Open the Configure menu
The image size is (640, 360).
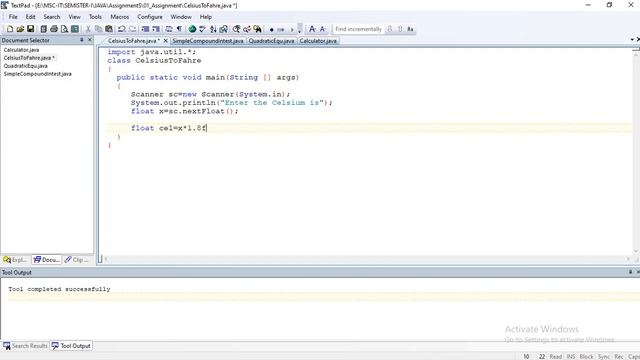coord(150,17)
